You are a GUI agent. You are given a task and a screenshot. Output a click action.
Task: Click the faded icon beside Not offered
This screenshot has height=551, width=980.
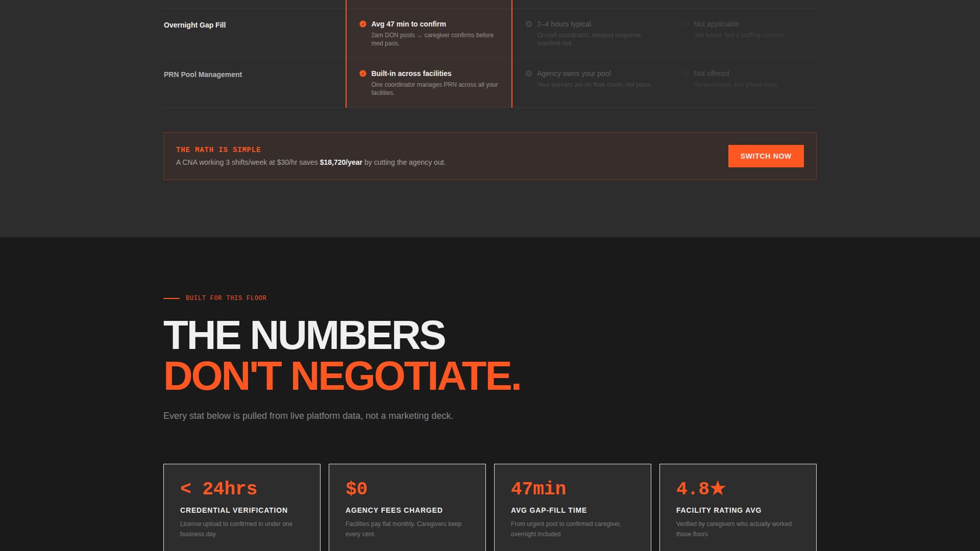coord(685,73)
